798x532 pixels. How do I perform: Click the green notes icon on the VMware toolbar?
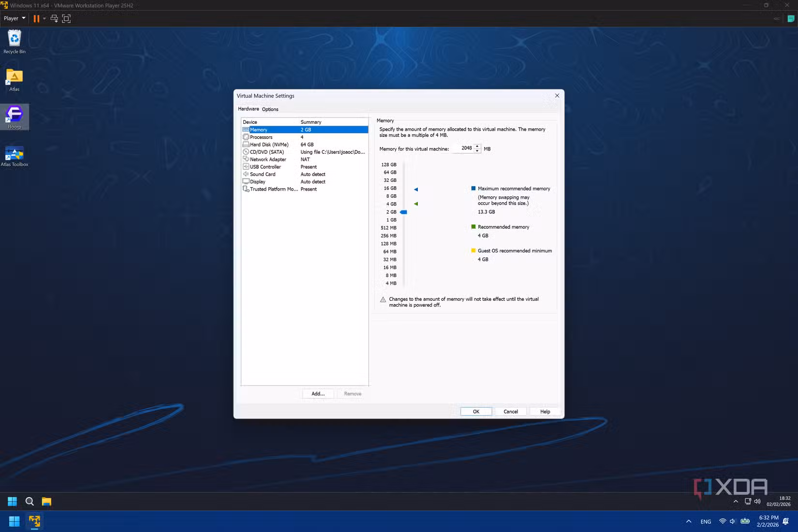(791, 19)
